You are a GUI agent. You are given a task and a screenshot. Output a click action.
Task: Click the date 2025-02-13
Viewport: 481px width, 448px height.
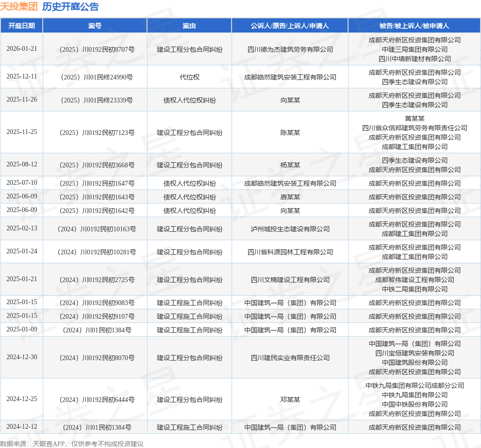[x=22, y=228]
